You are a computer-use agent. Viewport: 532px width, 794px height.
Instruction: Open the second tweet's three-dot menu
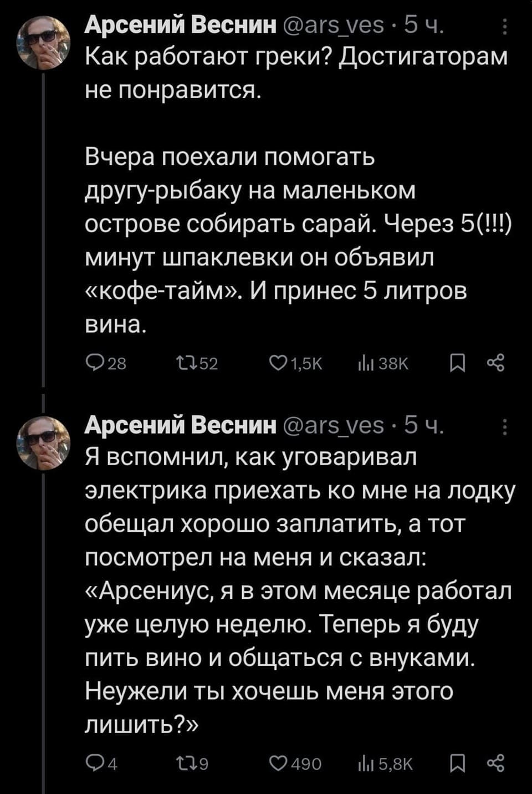504,427
